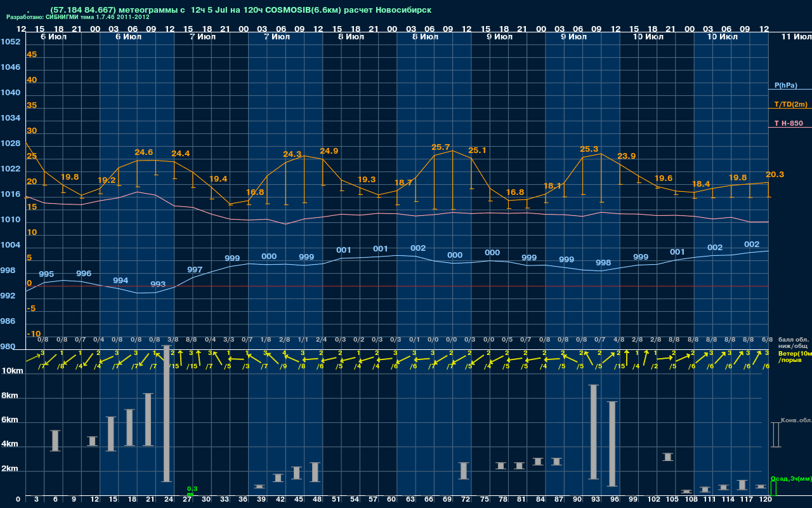Click the 24.3 temperature value

pos(292,154)
